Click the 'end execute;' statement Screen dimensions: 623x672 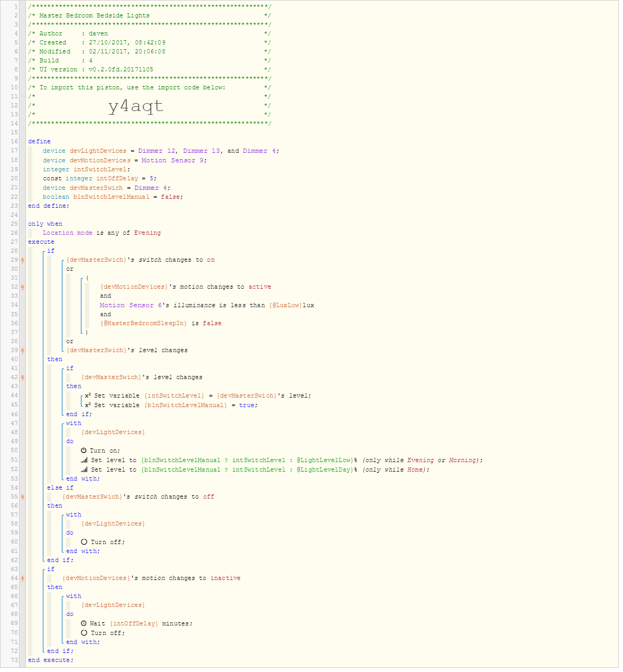51,660
